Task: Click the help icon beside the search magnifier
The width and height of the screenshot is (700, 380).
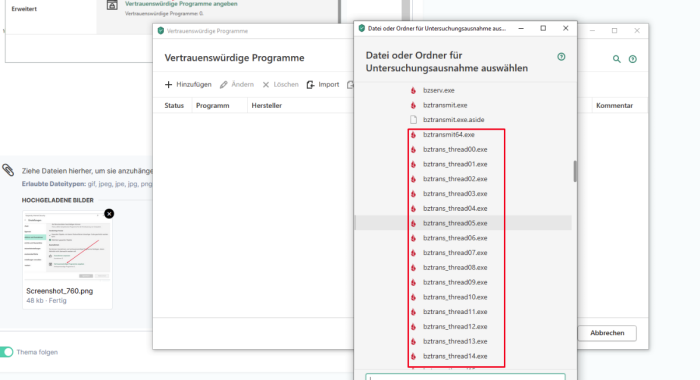Action: click(x=633, y=59)
